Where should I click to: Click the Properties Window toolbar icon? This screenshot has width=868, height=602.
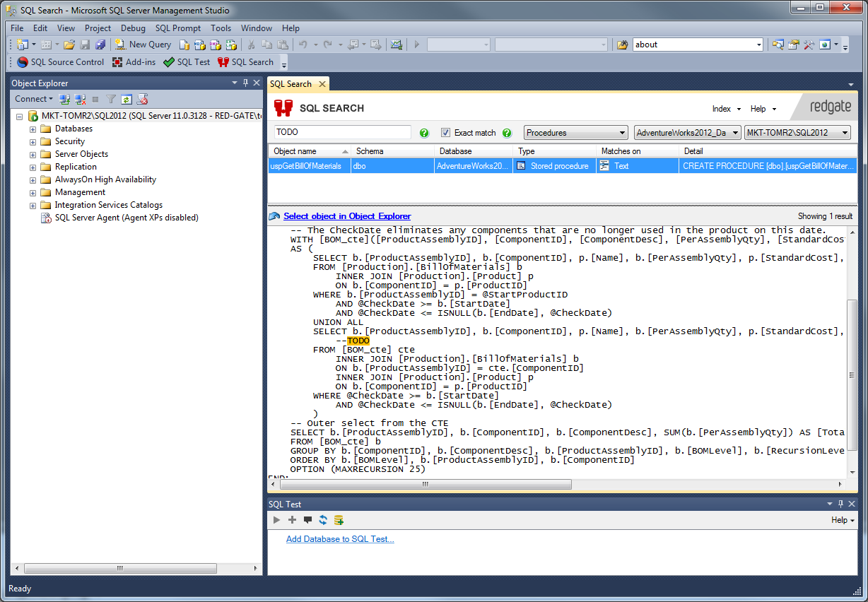pyautogui.click(x=793, y=45)
